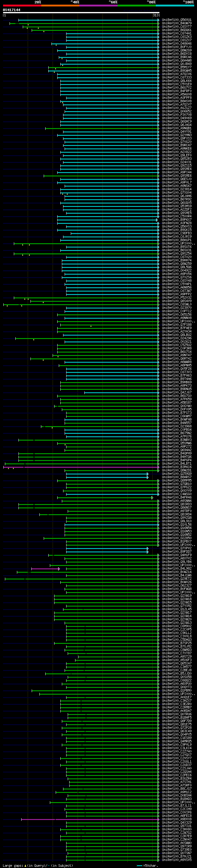Image resolution: width=197 pixels, height=868 pixels.
Task: Click the UniRef100_Q4X329 hit label
Action: click(x=177, y=822)
